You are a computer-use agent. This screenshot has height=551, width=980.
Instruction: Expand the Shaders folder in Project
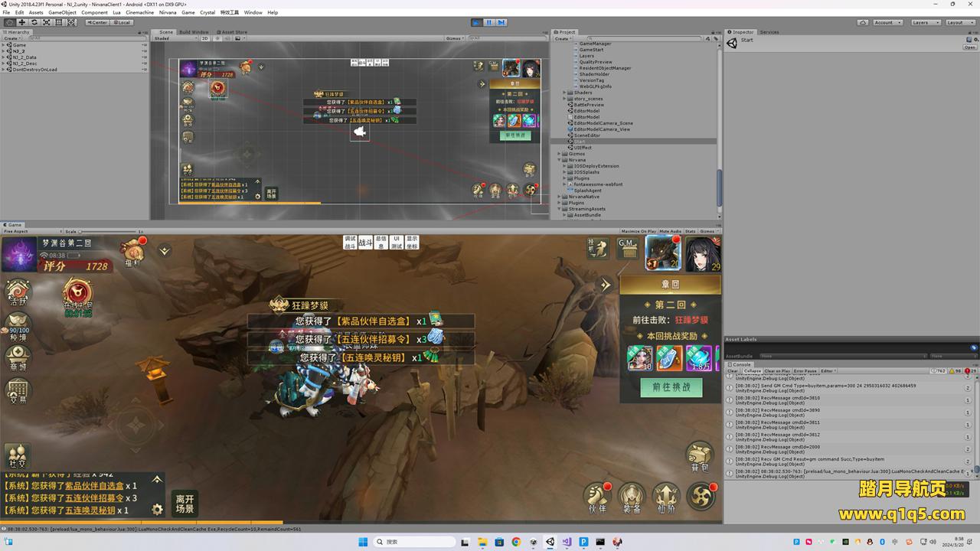coord(565,93)
